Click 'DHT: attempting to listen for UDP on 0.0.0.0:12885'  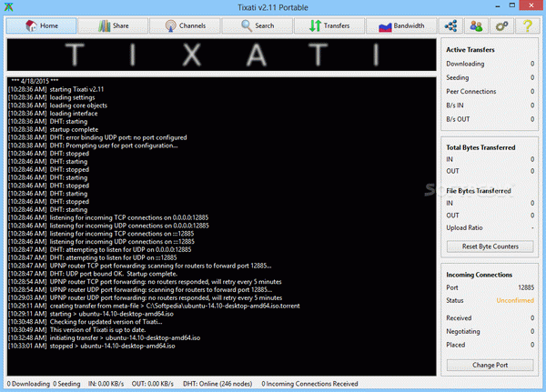pos(99,249)
